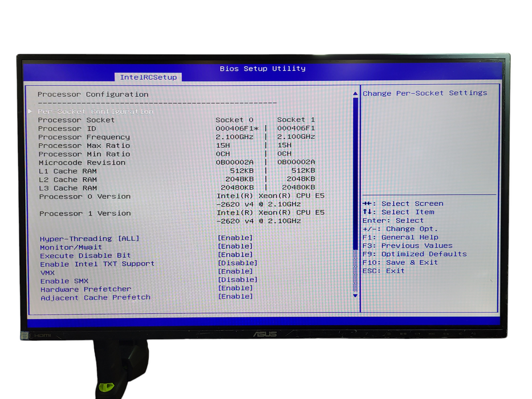Change Hardware Prefetcher Enable value

(235, 288)
